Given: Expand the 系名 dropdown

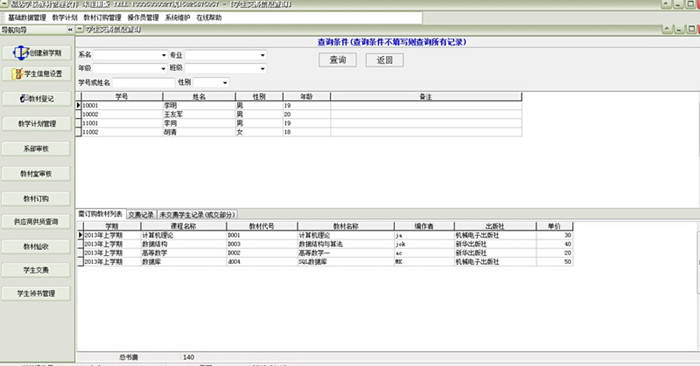Looking at the screenshot, I should pos(163,55).
